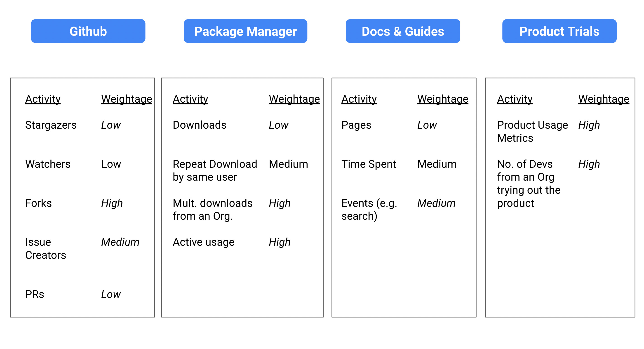Click the Github blue button
Screen dimensions: 644x349
point(88,31)
